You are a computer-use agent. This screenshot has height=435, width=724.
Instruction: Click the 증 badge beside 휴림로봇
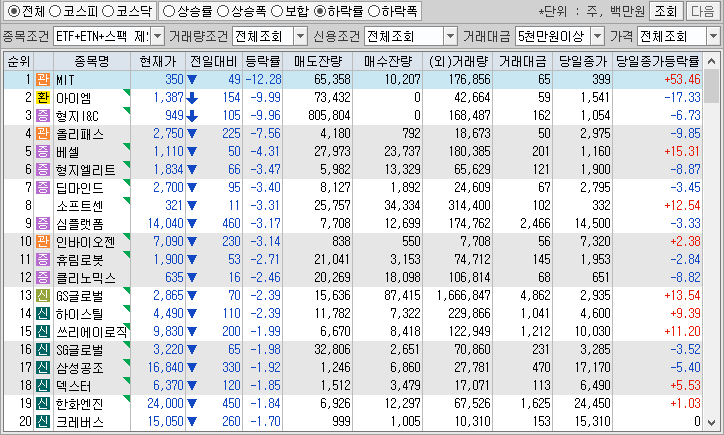click(x=43, y=260)
